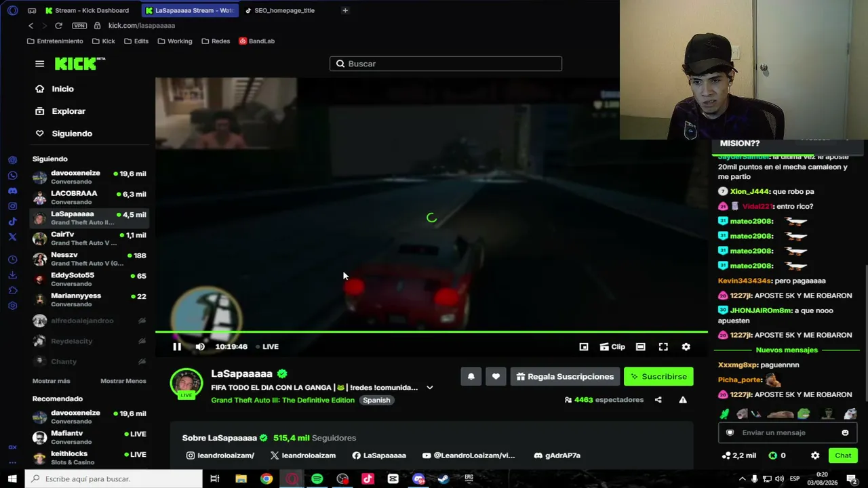Screen dimensions: 868x488
Task: Go back to the previous page
Action: 31,26
